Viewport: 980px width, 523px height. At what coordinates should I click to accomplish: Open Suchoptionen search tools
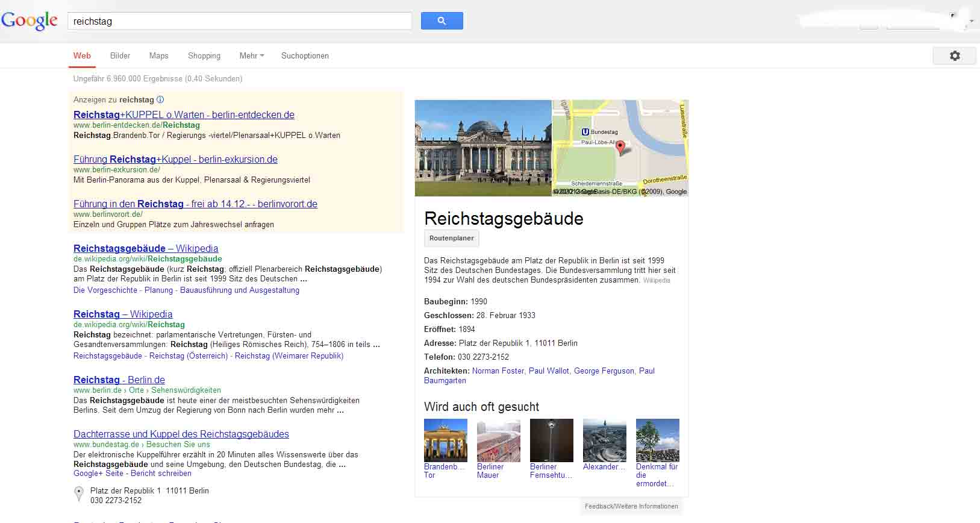(305, 55)
